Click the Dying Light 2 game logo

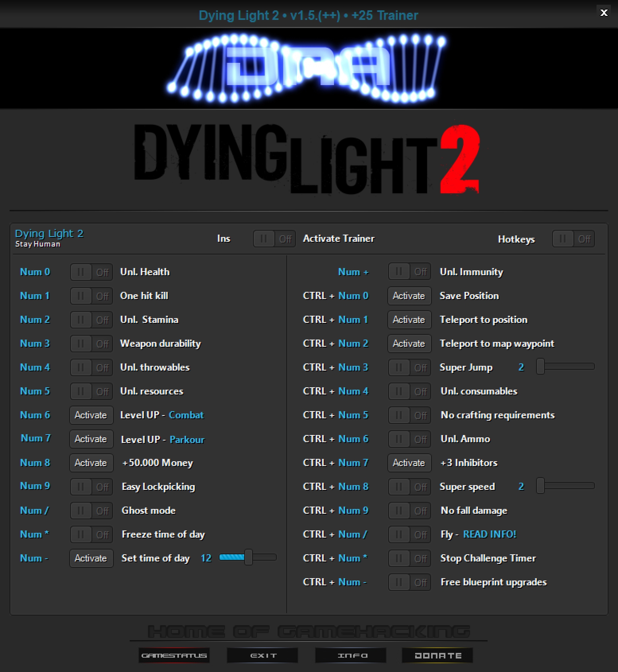(307, 159)
